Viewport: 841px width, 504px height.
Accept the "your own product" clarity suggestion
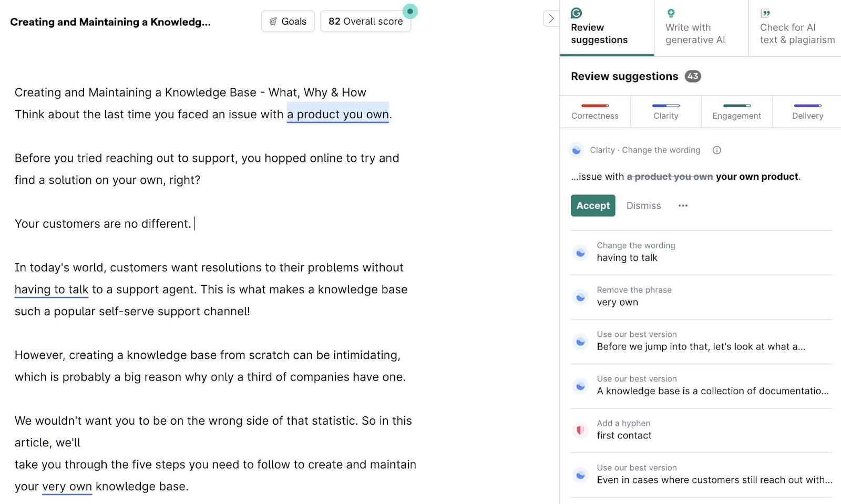coord(592,205)
